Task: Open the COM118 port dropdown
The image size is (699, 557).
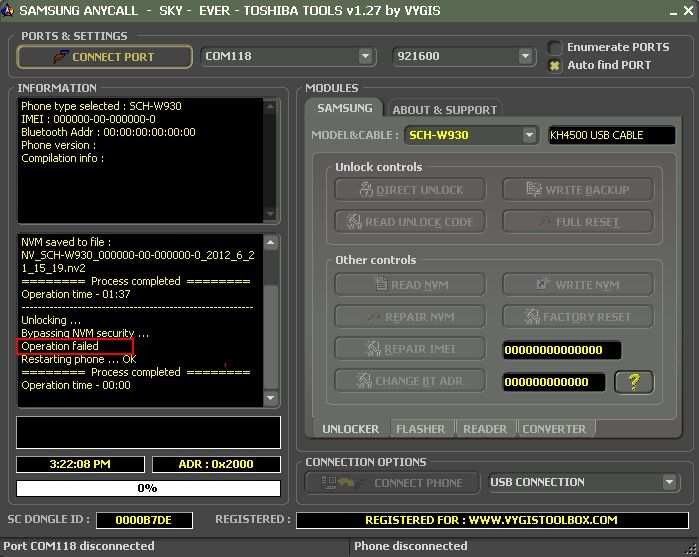Action: tap(365, 56)
